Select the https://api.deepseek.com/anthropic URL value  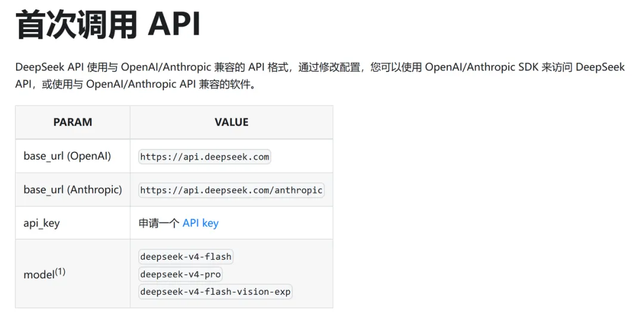(231, 190)
